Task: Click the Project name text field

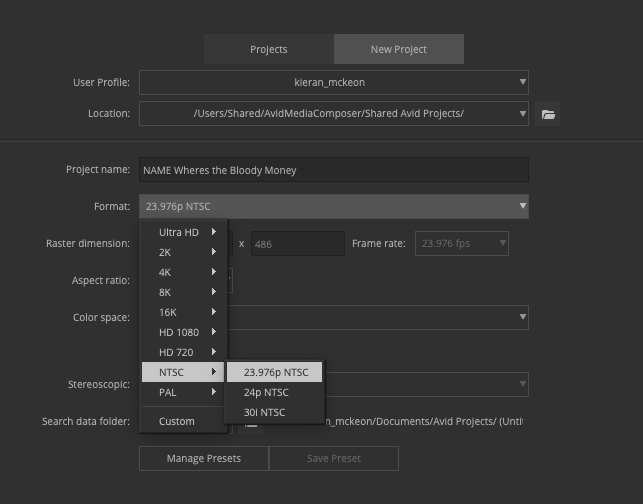Action: [334, 170]
